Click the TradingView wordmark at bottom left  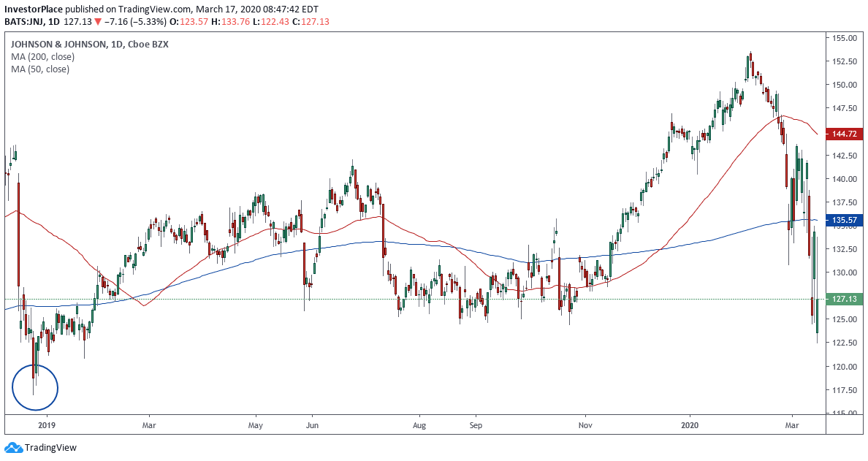click(x=51, y=448)
